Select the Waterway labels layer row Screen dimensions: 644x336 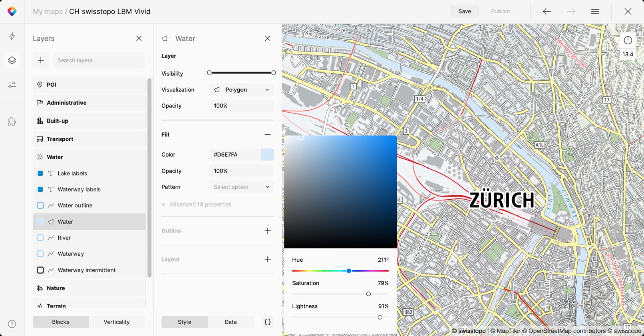tap(89, 189)
